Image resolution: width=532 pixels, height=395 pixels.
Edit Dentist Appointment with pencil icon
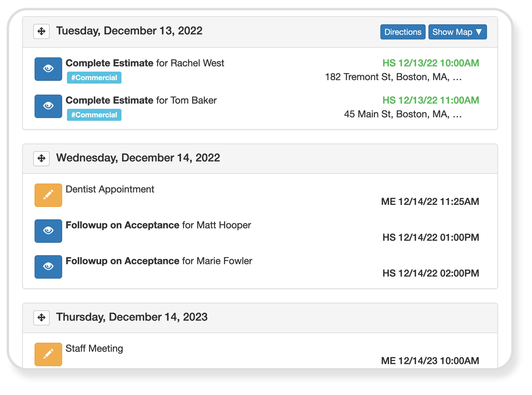[48, 195]
